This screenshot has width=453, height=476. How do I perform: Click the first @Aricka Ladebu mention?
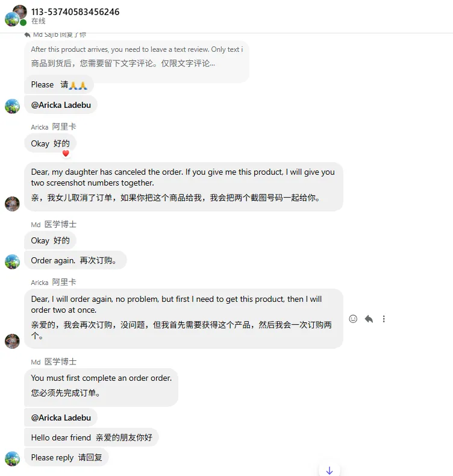[61, 105]
